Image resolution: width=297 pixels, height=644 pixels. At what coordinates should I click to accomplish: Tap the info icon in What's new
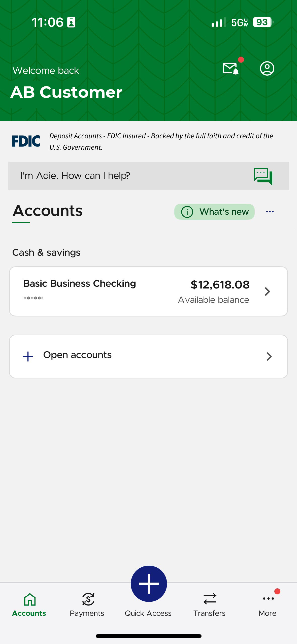(187, 212)
